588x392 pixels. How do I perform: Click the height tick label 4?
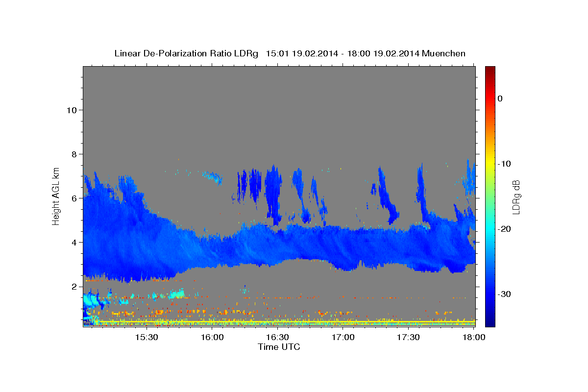click(x=74, y=243)
